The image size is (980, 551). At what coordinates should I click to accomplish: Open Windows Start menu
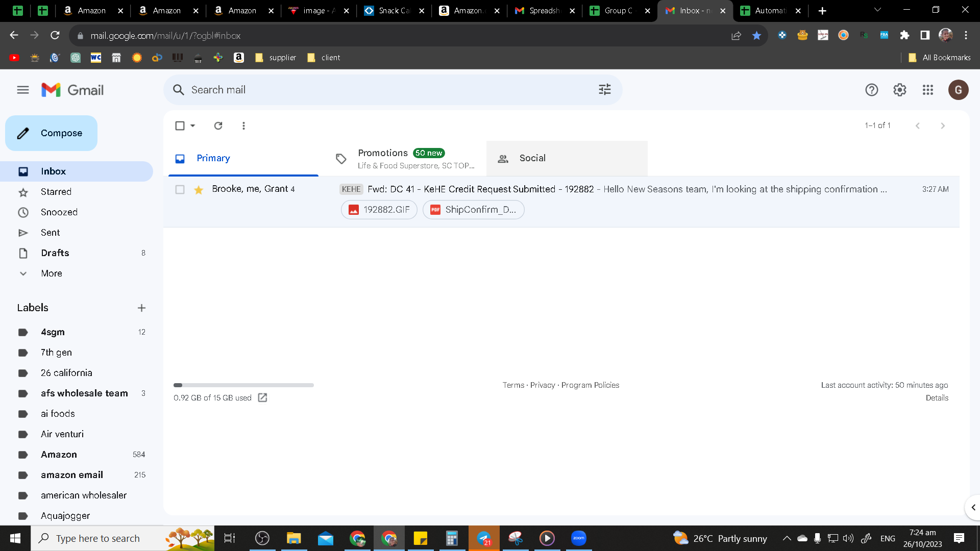point(15,538)
